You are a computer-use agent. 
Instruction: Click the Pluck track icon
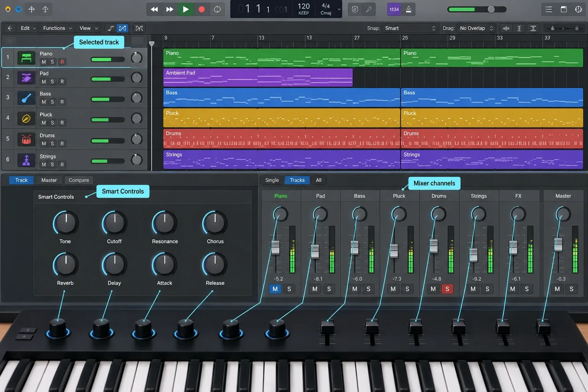(26, 119)
